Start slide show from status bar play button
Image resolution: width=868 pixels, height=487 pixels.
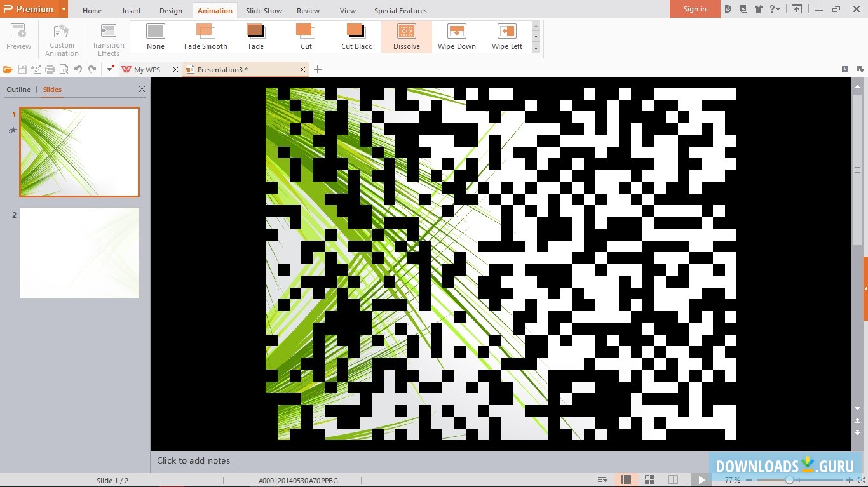point(701,480)
